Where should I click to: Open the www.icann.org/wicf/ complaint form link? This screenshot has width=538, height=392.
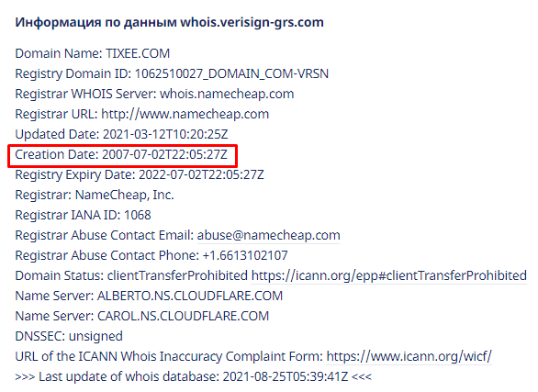[x=409, y=356]
